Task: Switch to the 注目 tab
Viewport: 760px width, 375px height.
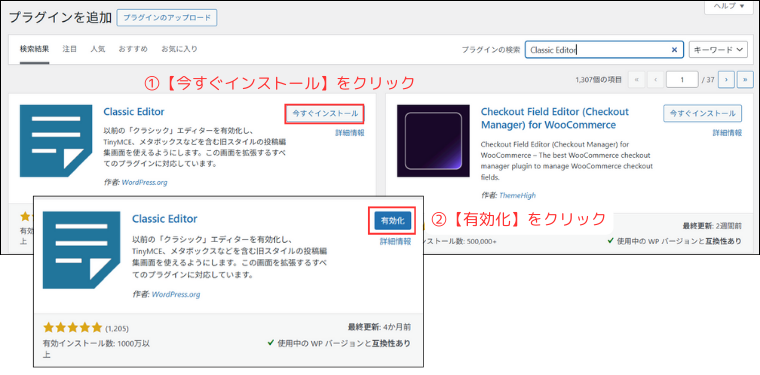Action: point(70,49)
